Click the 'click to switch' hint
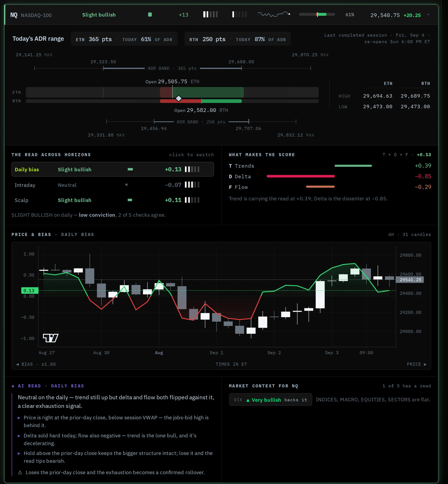The image size is (448, 484). (192, 154)
